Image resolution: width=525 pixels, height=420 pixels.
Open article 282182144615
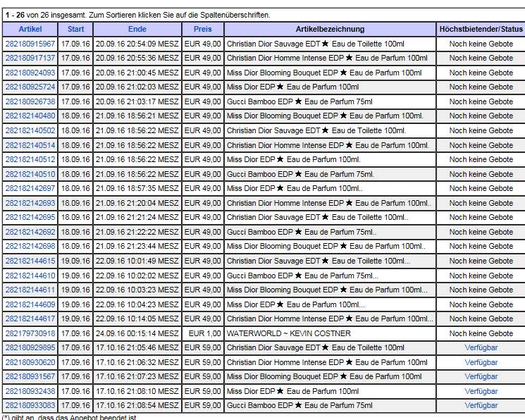tap(30, 261)
